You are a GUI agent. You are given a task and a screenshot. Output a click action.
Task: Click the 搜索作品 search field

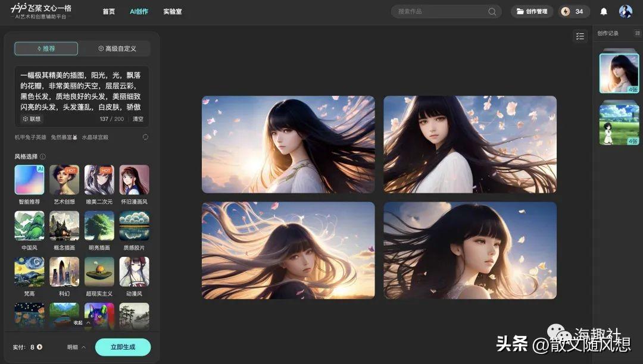[x=441, y=11]
